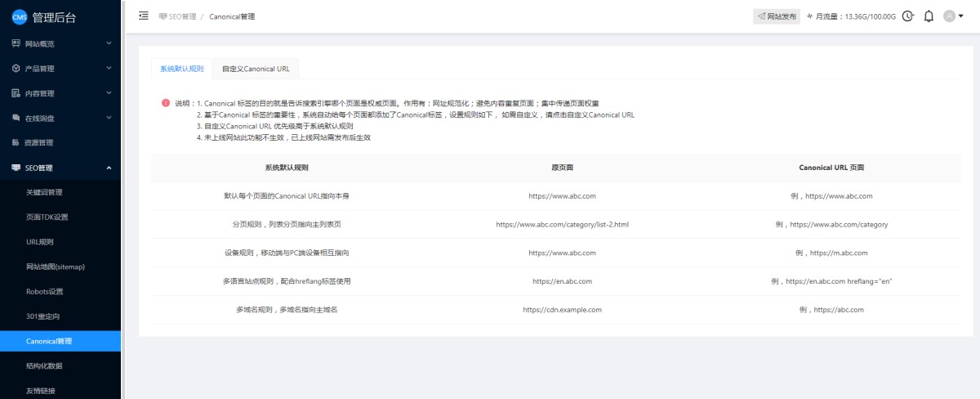Click the https://en.abc.com source cell
980x399 pixels.
[562, 281]
